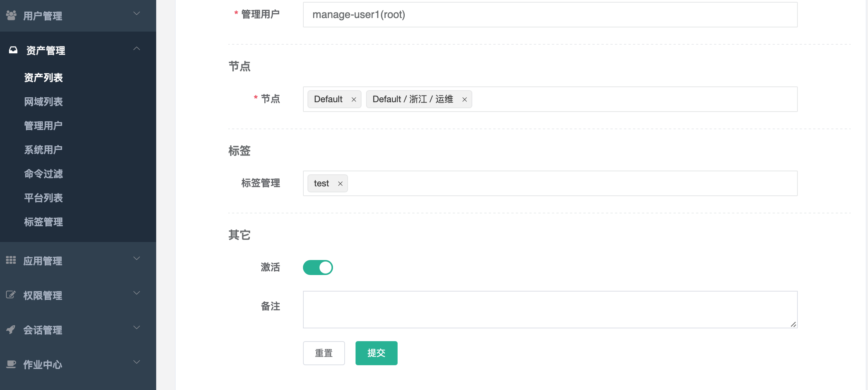Expand the 作业中心 menu chevron
The width and height of the screenshot is (868, 390).
tap(137, 362)
